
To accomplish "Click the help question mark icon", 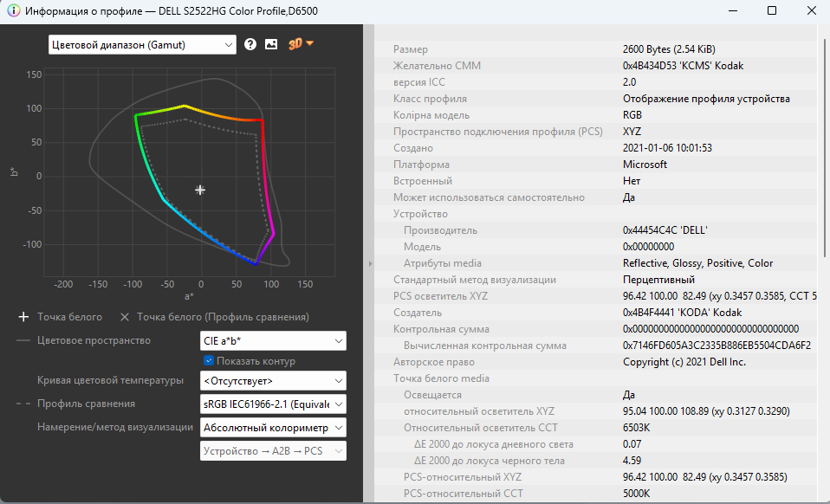I will pos(250,44).
